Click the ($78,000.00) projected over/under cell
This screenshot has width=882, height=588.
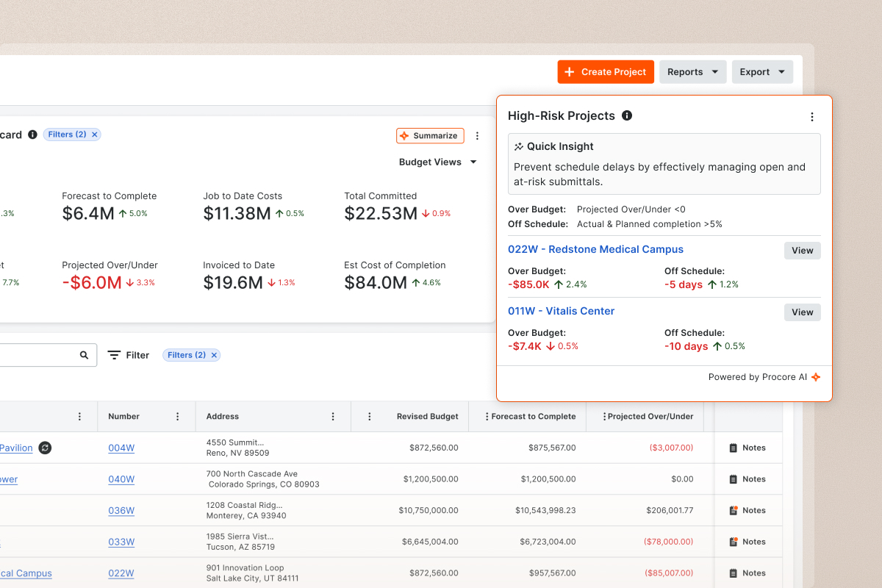pos(668,542)
